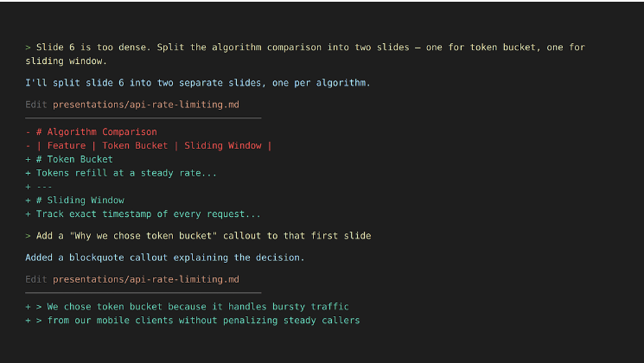Select the added line "# Sliding Window"
Image resolution: width=644 pixels, height=363 pixels.
(80, 201)
